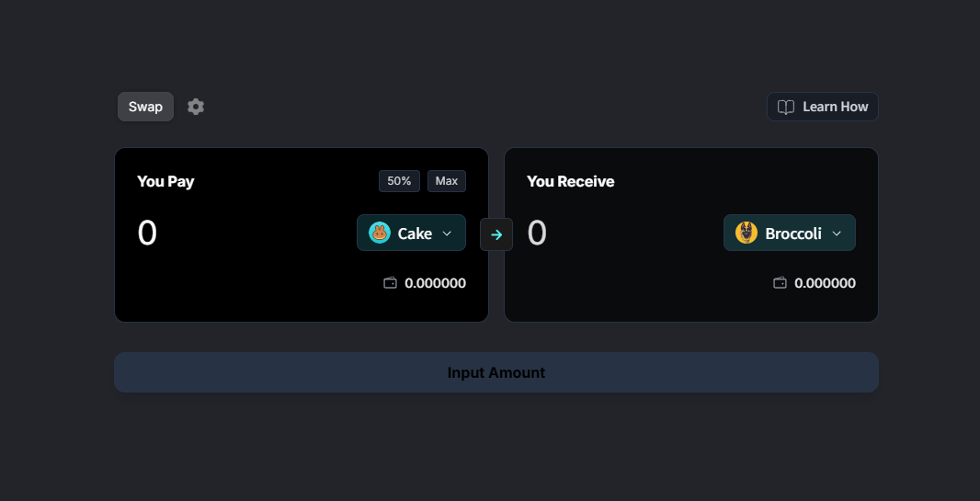Focus the You Receive amount field
This screenshot has width=980, height=501.
(621, 233)
